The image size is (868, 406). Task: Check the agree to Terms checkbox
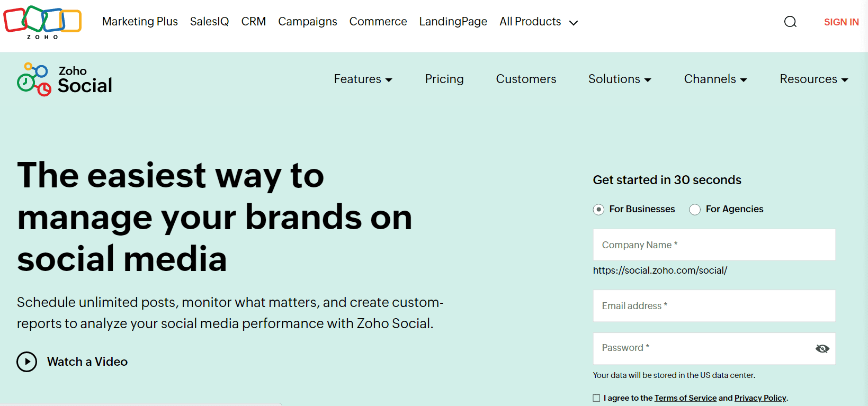point(597,398)
